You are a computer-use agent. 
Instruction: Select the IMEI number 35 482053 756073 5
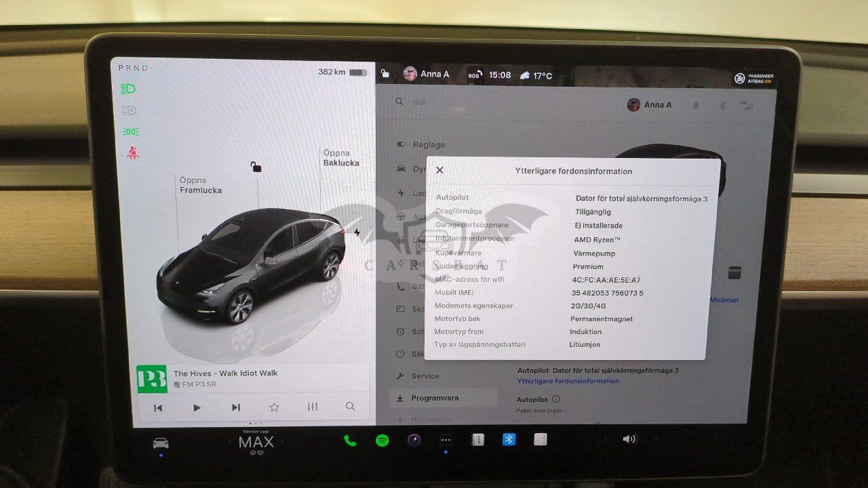pyautogui.click(x=608, y=293)
